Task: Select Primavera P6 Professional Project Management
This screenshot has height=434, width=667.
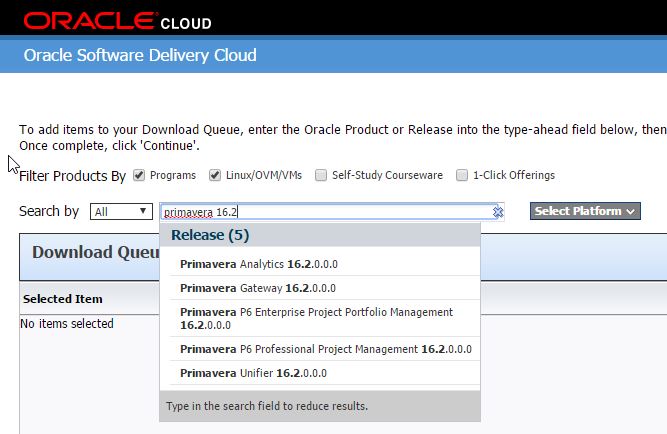Action: click(325, 349)
